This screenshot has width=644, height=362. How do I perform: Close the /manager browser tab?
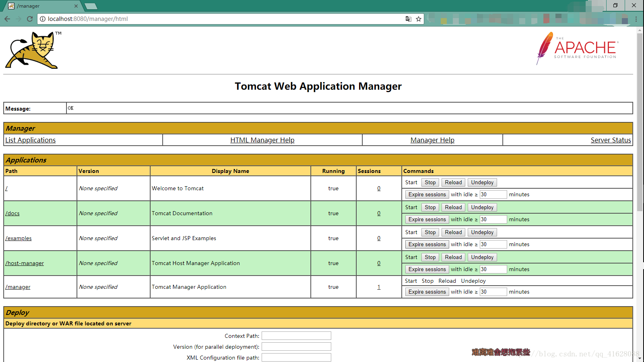coord(76,6)
